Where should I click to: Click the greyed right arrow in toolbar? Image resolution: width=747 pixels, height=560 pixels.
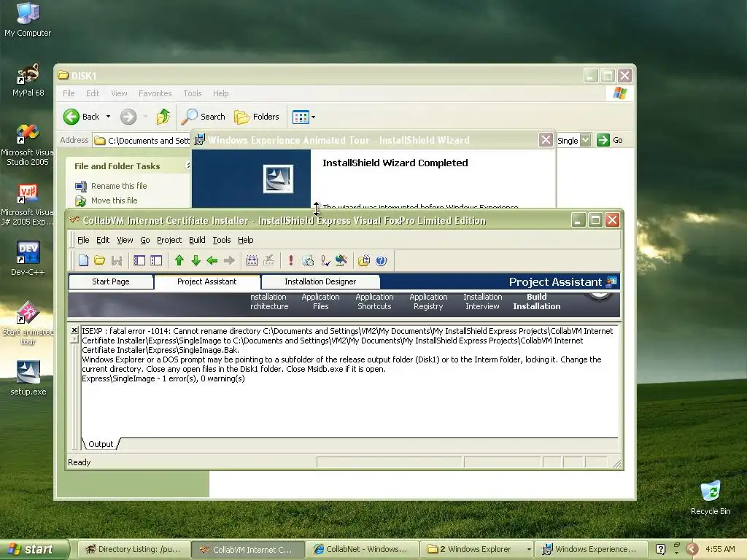click(x=229, y=260)
